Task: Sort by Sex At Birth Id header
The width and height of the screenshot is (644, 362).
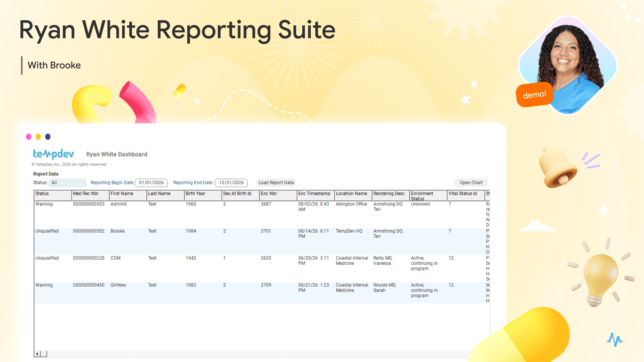Action: click(241, 196)
